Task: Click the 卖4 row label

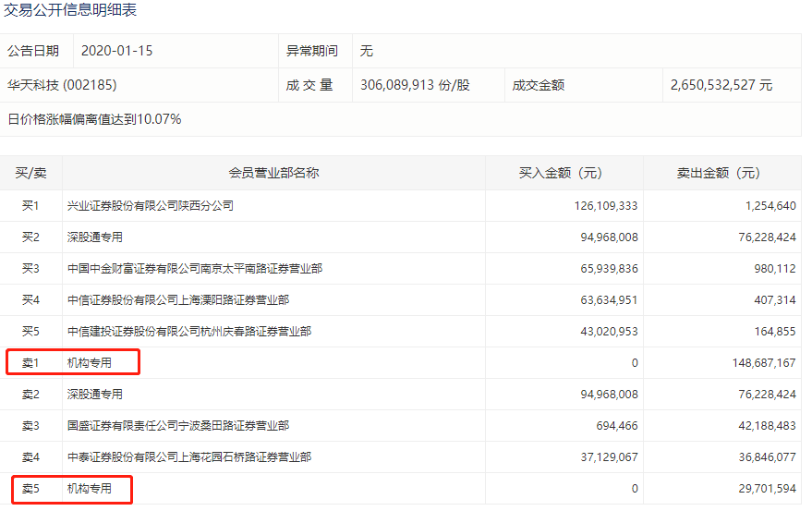Action: pos(30,457)
